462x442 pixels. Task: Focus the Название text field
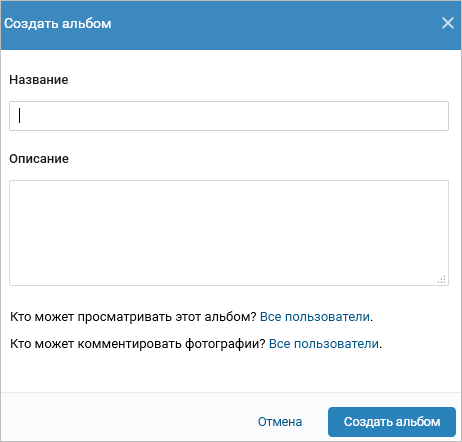pyautogui.click(x=229, y=116)
